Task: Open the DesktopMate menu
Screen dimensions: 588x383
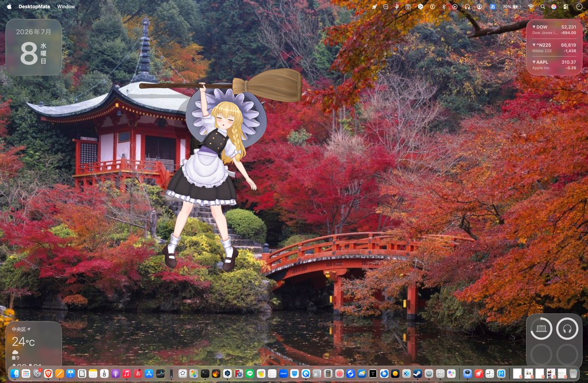Action: [34, 6]
